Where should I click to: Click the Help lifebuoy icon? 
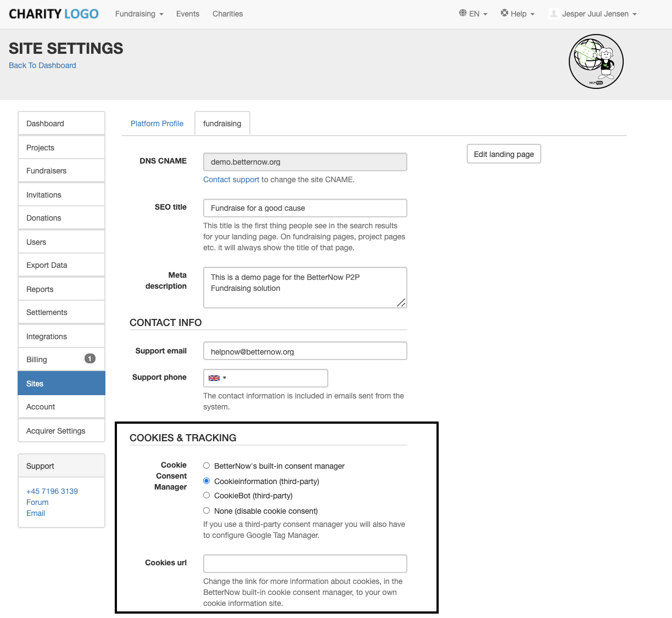[x=505, y=13]
